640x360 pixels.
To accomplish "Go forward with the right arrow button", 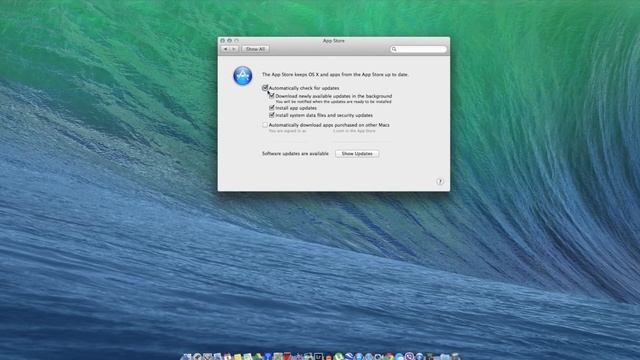I will tap(234, 49).
